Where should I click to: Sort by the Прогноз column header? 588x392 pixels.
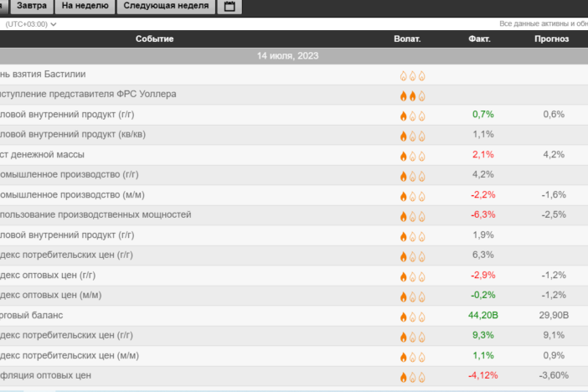point(552,39)
